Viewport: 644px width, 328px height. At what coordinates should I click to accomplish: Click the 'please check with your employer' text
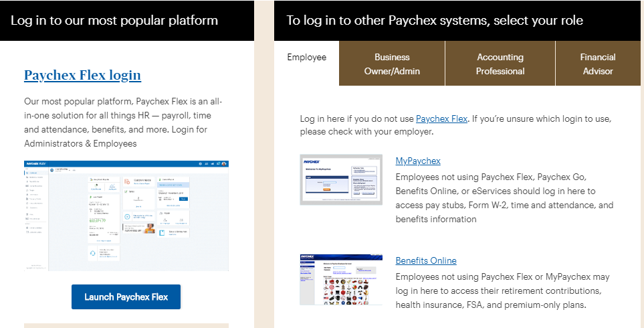click(366, 132)
